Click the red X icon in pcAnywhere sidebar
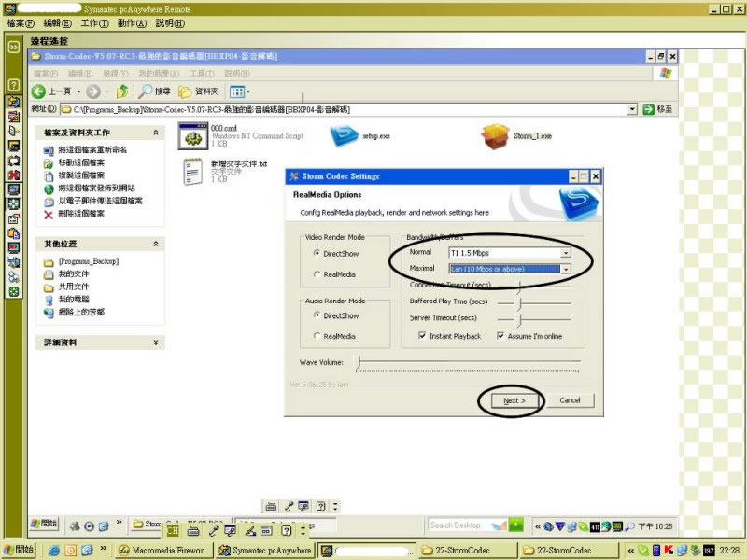 (14, 175)
